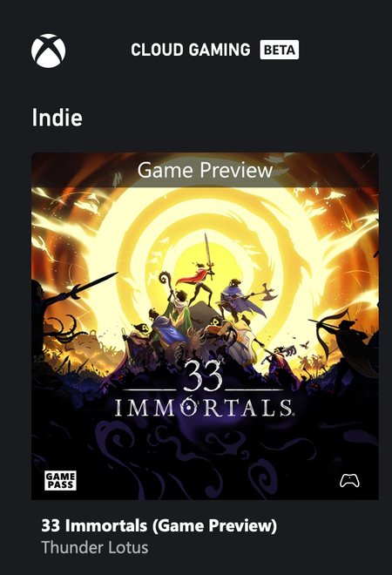Click the 33 Immortals logo text in artwork
Image resolution: width=392 pixels, height=575 pixels.
click(x=204, y=390)
